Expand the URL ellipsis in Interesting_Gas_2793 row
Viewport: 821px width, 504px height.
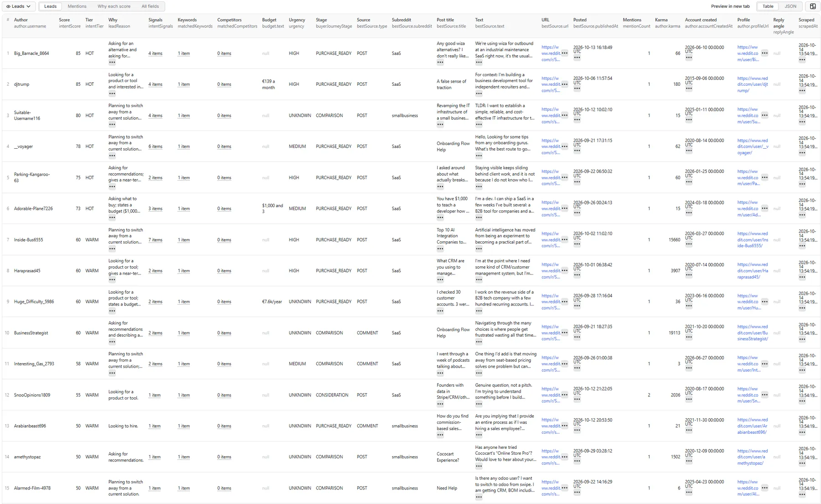(x=565, y=364)
